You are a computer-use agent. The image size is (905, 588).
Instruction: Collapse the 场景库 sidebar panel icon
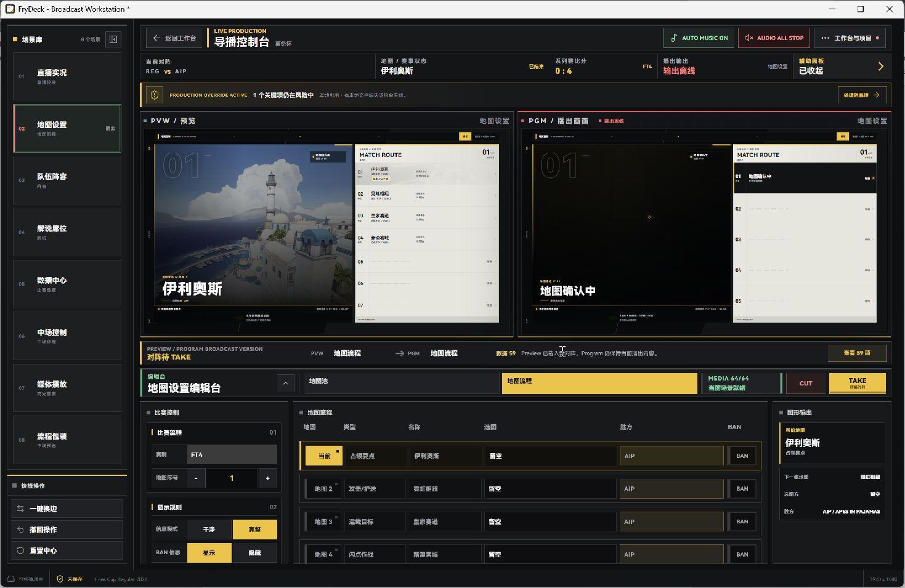113,39
